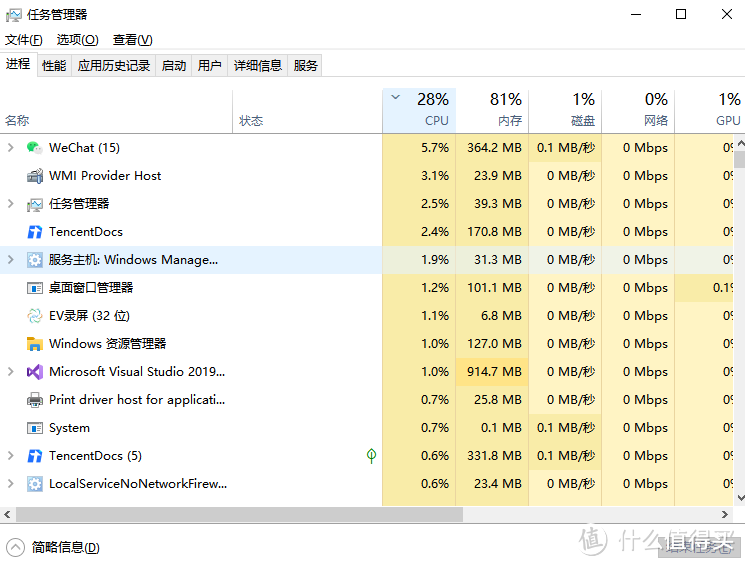This screenshot has height=566, width=745.
Task: Open the 查看(V) menu
Action: click(133, 40)
